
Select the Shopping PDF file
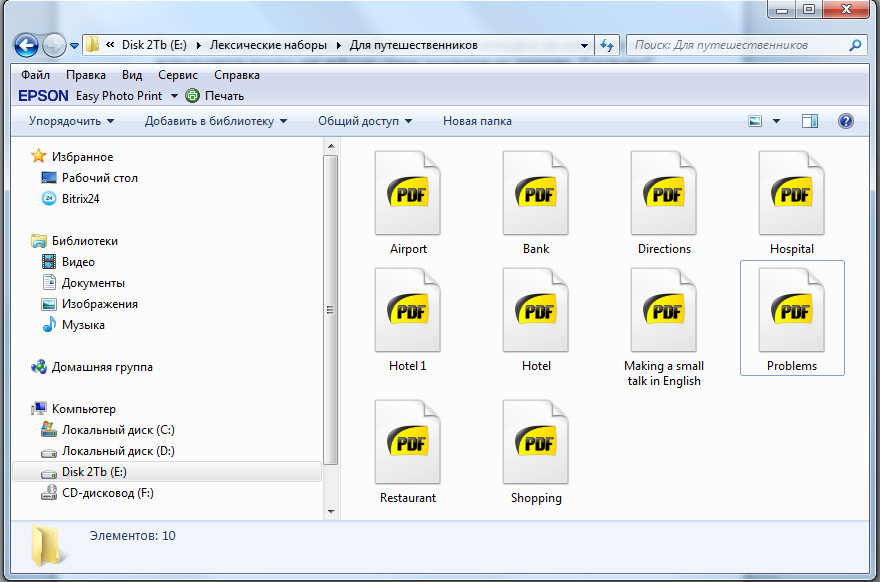(x=536, y=443)
